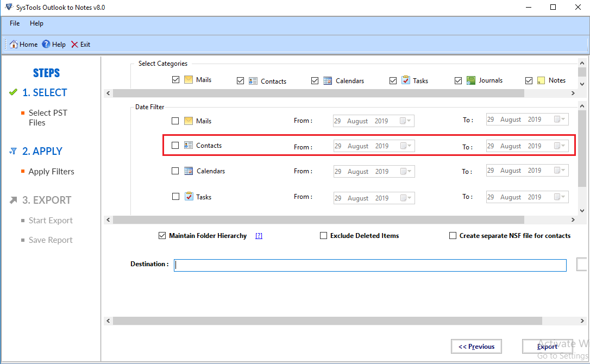Image resolution: width=590 pixels, height=364 pixels.
Task: Click the month value in Calendars From date
Action: [x=358, y=171]
